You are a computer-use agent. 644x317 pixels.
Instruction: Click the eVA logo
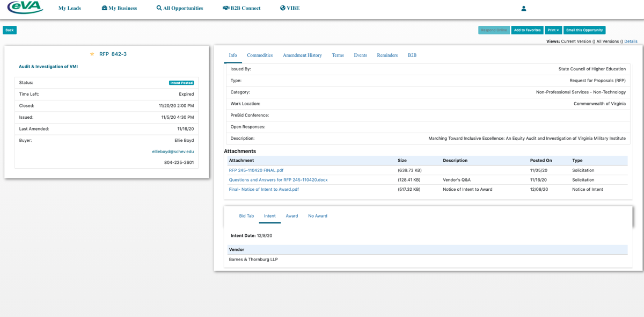25,8
